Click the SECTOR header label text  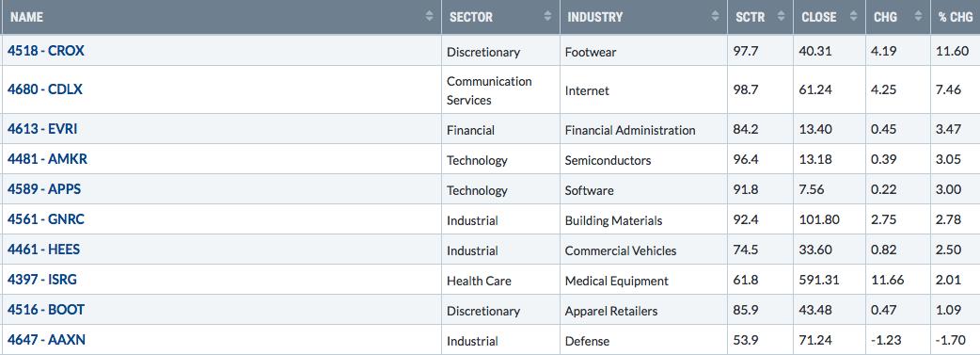click(x=471, y=18)
